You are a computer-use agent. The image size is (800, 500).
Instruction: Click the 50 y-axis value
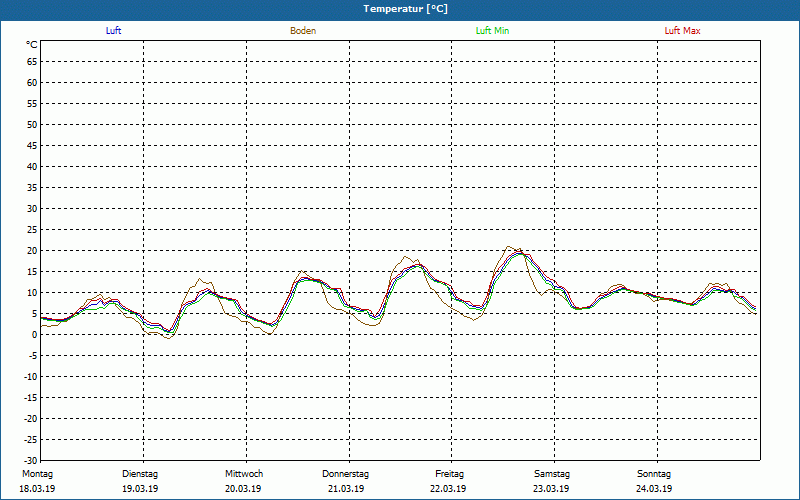(x=32, y=124)
